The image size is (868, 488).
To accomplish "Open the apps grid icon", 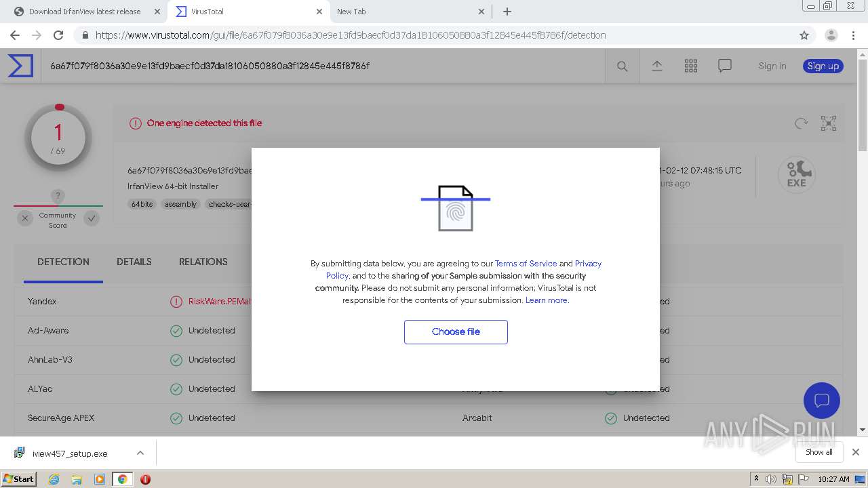I will tap(691, 66).
